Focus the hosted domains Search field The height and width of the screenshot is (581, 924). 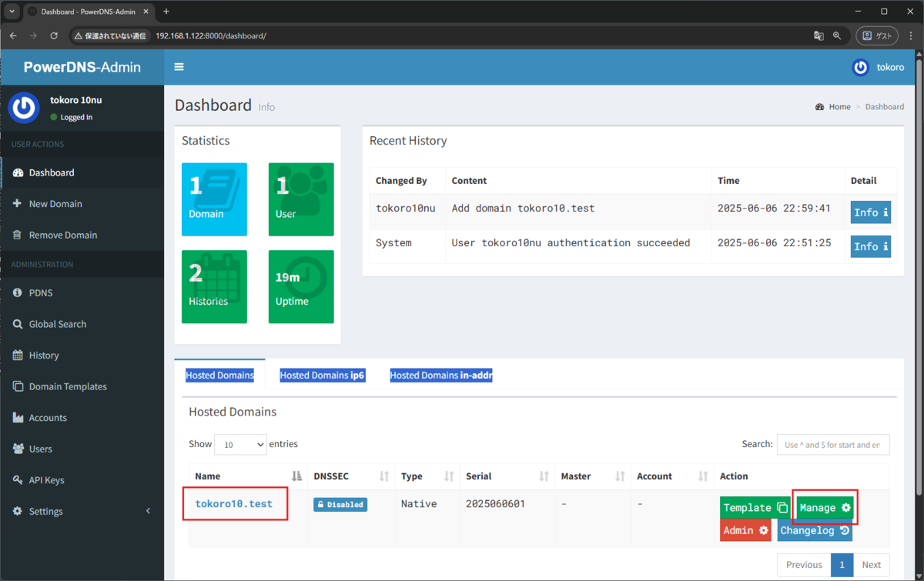(x=833, y=444)
